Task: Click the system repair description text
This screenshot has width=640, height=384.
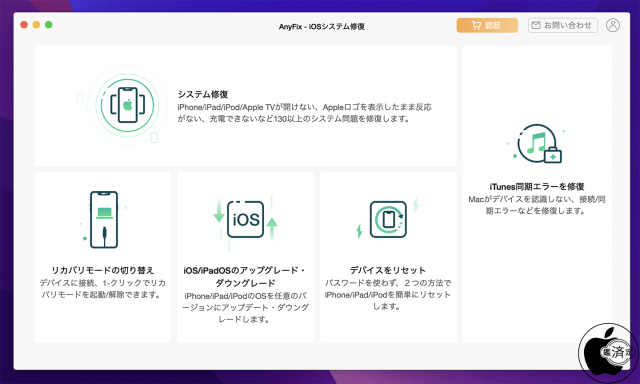Action: coord(304,113)
